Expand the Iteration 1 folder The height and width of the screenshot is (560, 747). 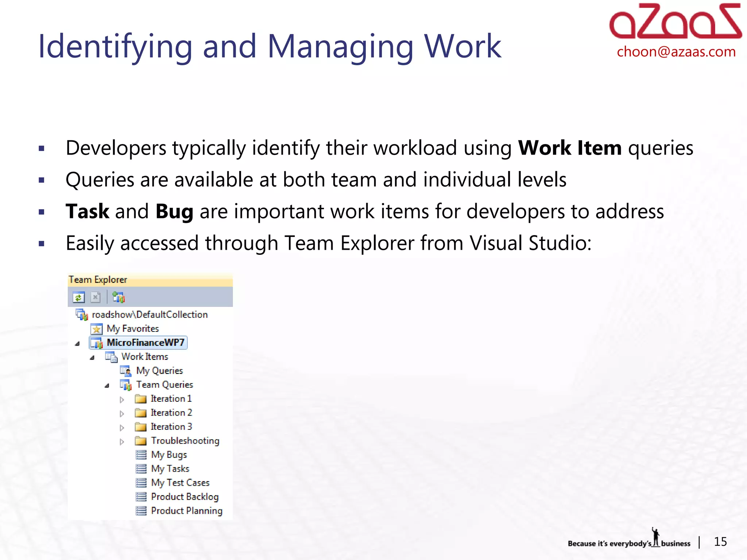click(122, 400)
